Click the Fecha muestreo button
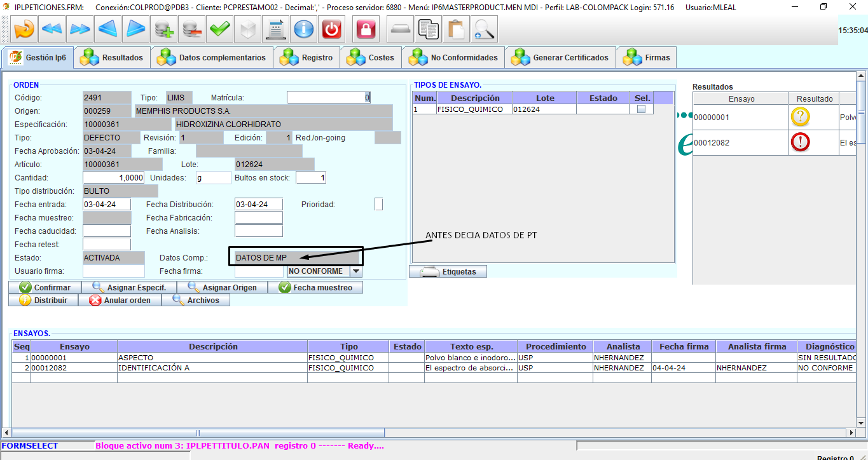The height and width of the screenshot is (460, 868). [315, 287]
